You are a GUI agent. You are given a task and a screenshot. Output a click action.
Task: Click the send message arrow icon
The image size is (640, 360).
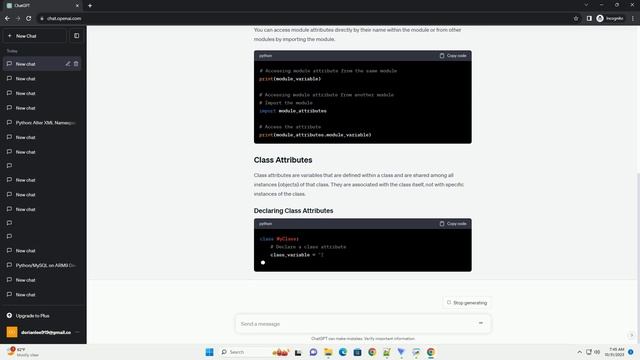pos(481,323)
